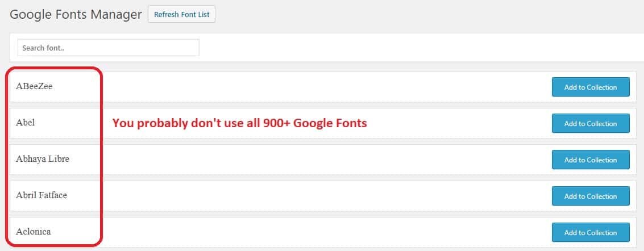
Task: Focus the Search font input field
Action: [x=109, y=48]
